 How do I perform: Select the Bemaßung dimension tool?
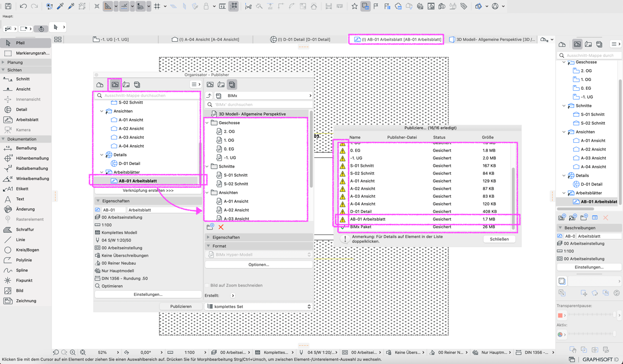(26, 148)
